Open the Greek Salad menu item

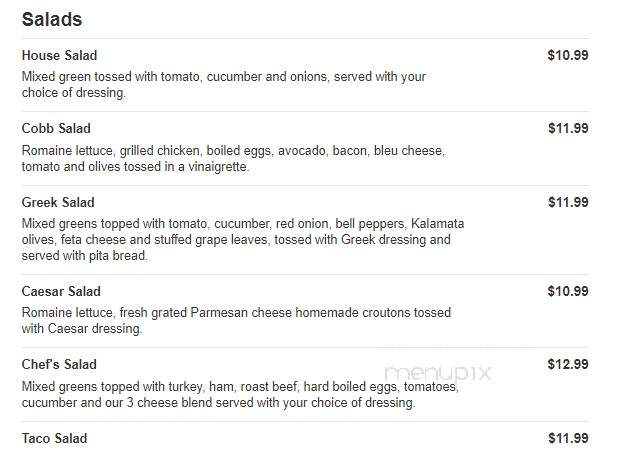(x=58, y=202)
